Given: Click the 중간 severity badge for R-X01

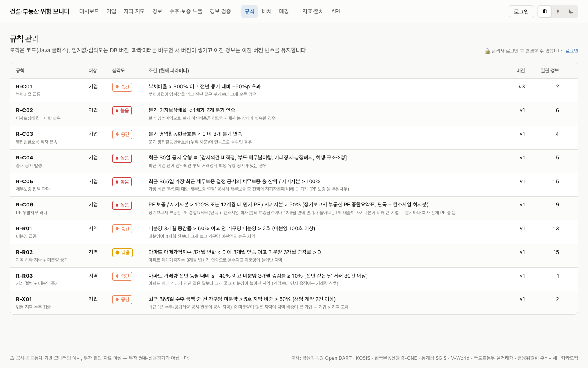Looking at the screenshot, I should click(x=122, y=299).
